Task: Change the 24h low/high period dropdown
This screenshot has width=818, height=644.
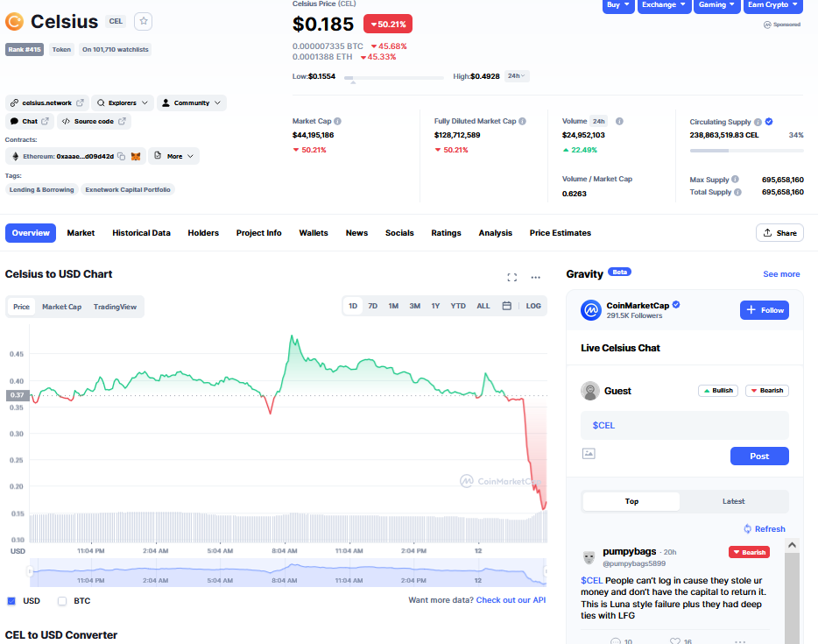Action: (x=517, y=76)
